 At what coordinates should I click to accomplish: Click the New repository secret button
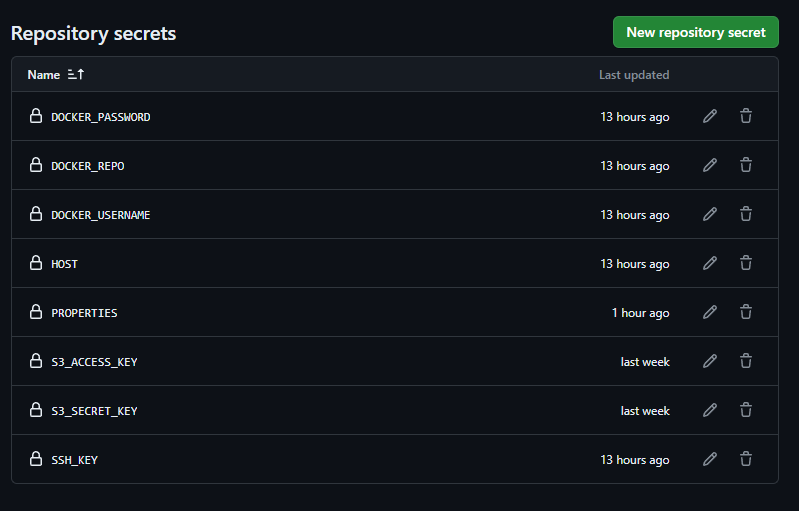coord(696,32)
